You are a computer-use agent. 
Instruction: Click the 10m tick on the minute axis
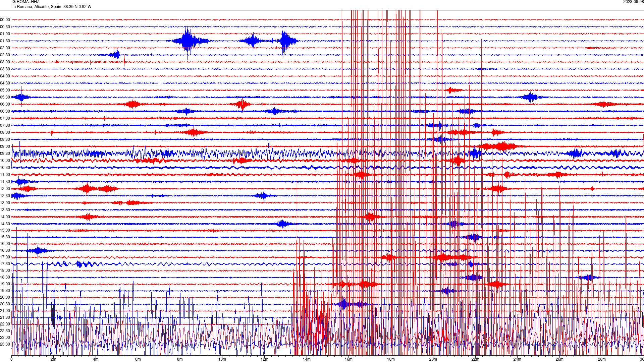coord(222,359)
